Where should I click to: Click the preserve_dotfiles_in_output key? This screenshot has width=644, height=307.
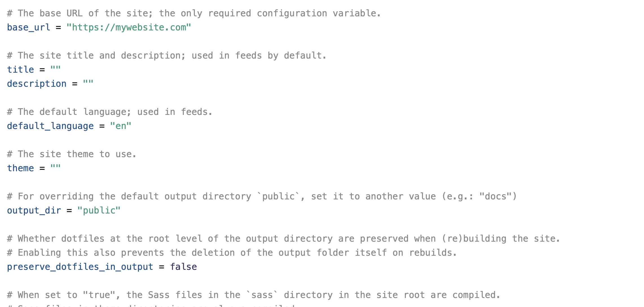pyautogui.click(x=80, y=267)
